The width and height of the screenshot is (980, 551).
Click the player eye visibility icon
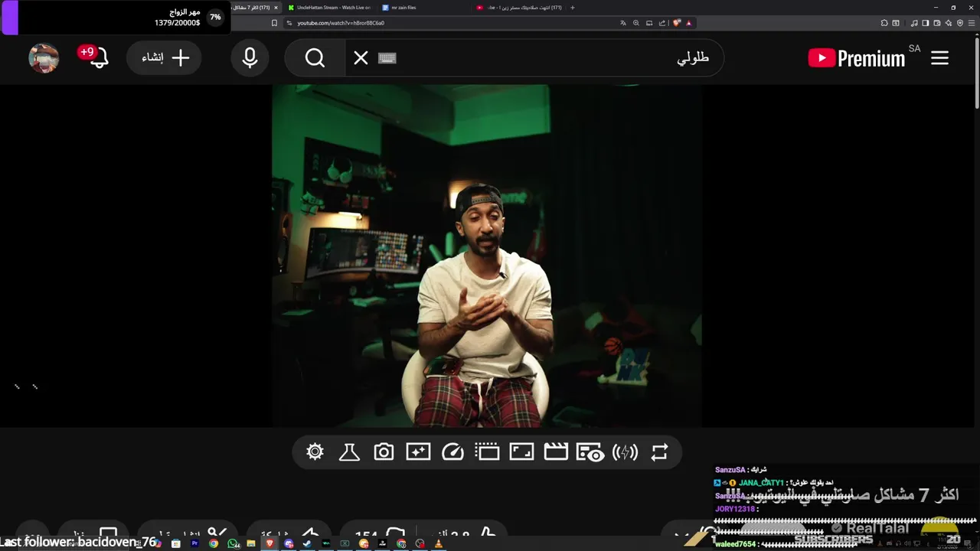590,452
